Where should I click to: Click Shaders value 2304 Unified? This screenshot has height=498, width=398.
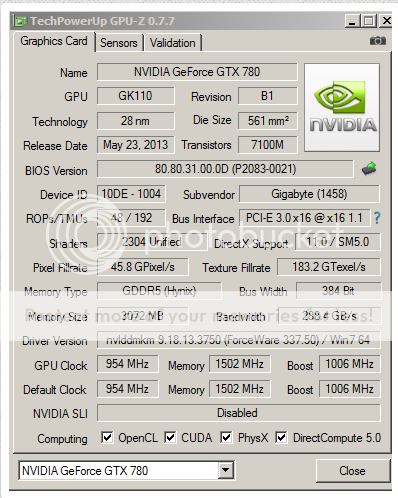pyautogui.click(x=152, y=242)
